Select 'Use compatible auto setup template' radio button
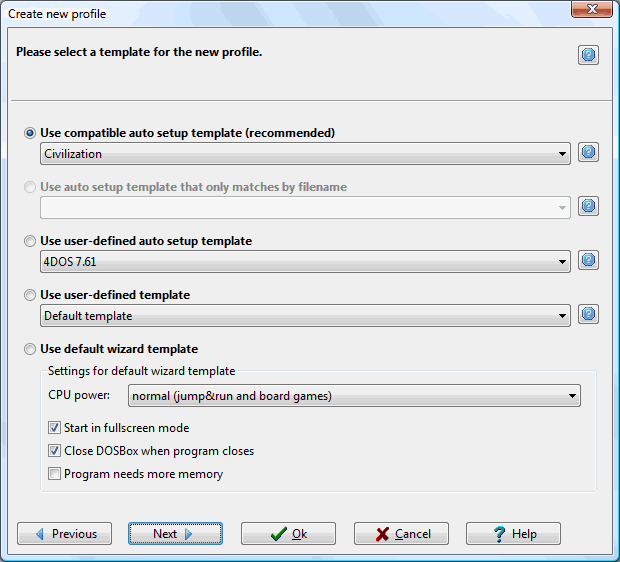This screenshot has width=620, height=562. [x=30, y=133]
